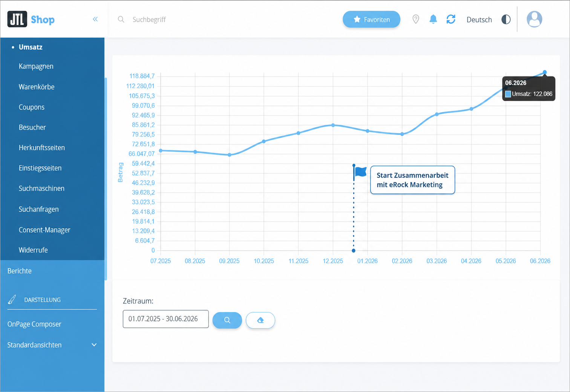Open the Deutsch language selector
Image resolution: width=570 pixels, height=392 pixels.
coord(479,20)
